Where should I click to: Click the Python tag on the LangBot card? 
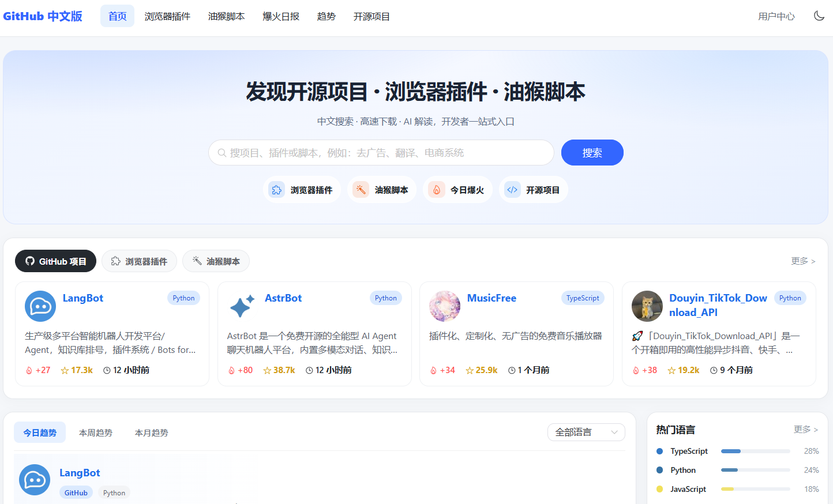point(183,298)
